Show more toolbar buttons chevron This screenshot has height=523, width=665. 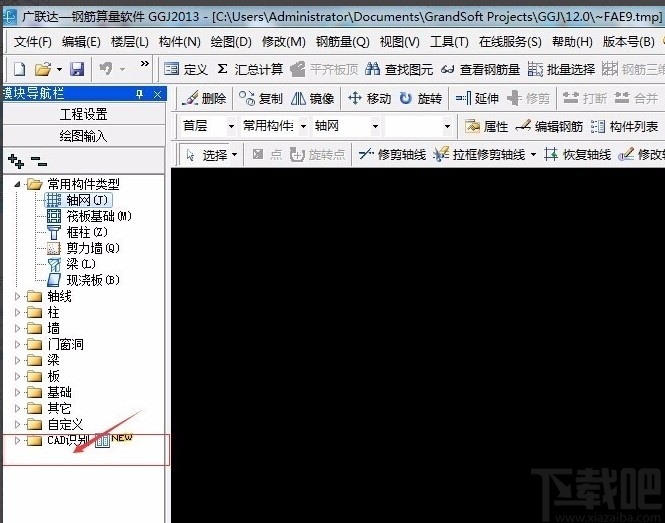pos(145,64)
